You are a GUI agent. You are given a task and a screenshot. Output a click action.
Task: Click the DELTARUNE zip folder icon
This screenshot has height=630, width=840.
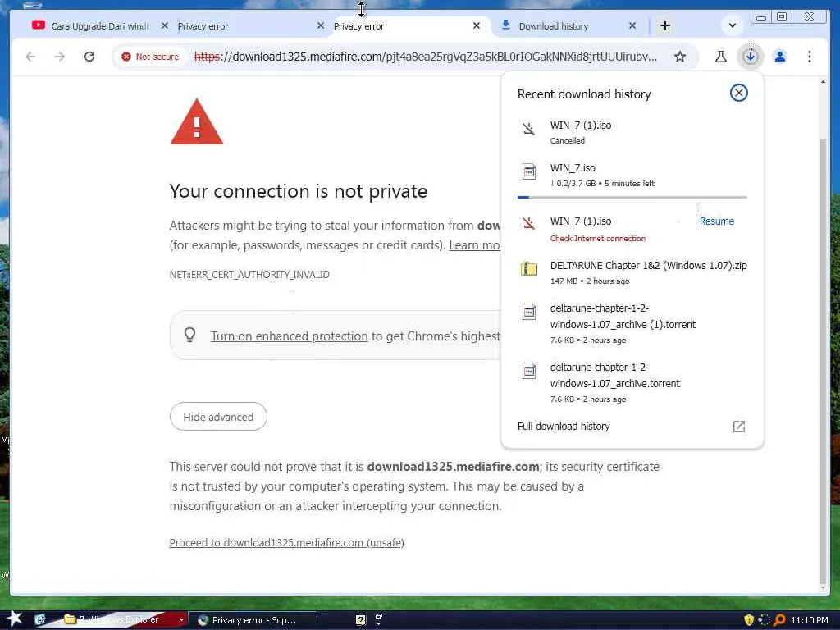(x=529, y=268)
